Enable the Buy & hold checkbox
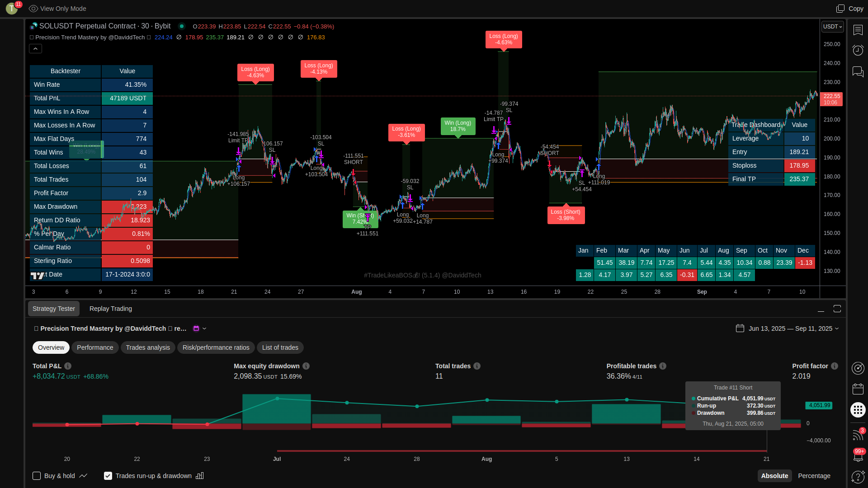 coord(37,476)
